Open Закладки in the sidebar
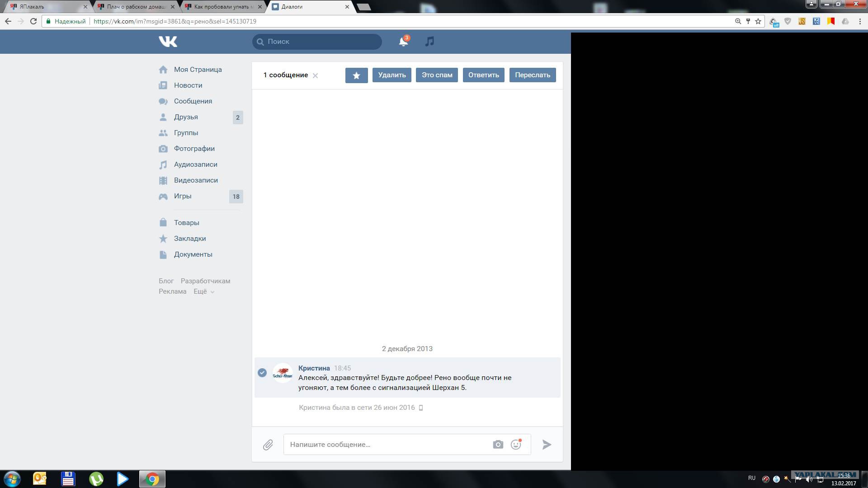This screenshot has width=868, height=488. [190, 239]
